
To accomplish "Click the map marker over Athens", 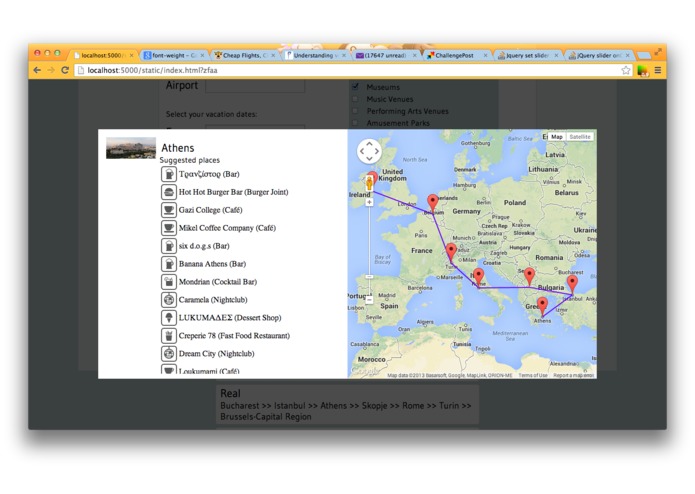I will (x=542, y=306).
